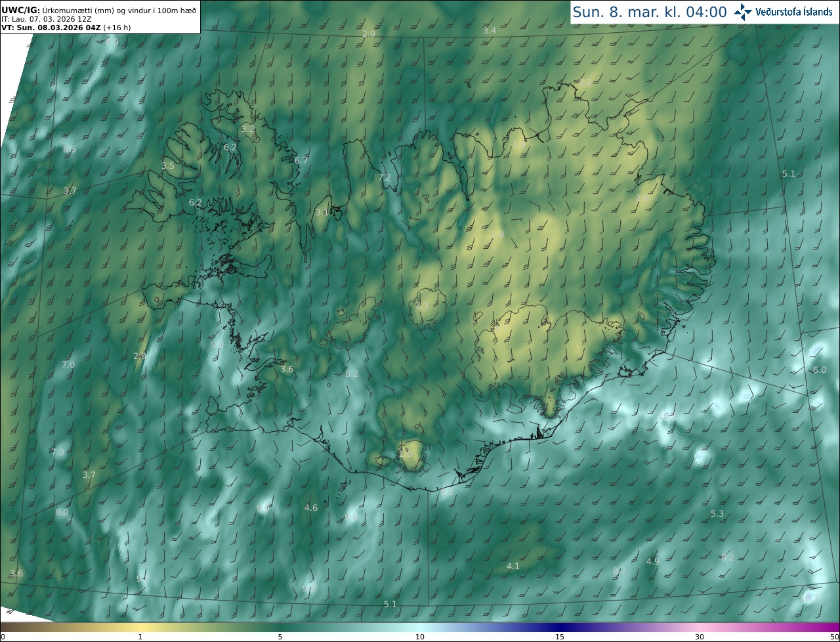Select the 'Sun. 8. mar. kl. 04:00' timestamp
This screenshot has width=840, height=642.
(x=650, y=12)
